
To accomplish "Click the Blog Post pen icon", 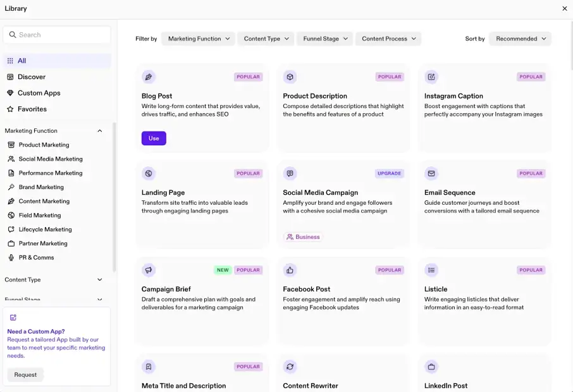I will tap(149, 77).
